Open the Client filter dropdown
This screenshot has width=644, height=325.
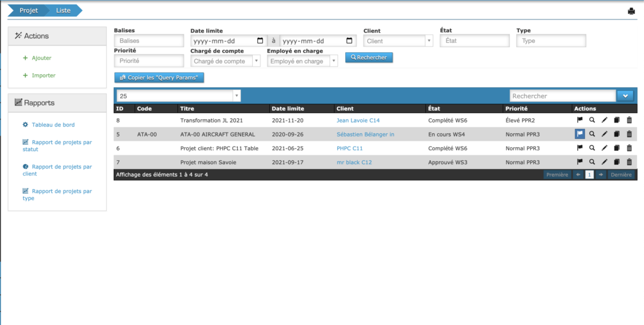click(x=398, y=41)
